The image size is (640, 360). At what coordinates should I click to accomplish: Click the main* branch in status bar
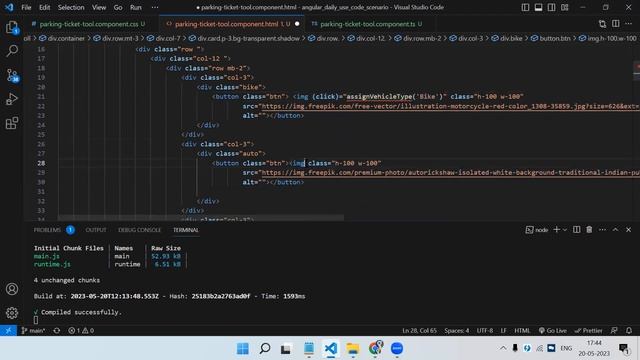pyautogui.click(x=33, y=331)
